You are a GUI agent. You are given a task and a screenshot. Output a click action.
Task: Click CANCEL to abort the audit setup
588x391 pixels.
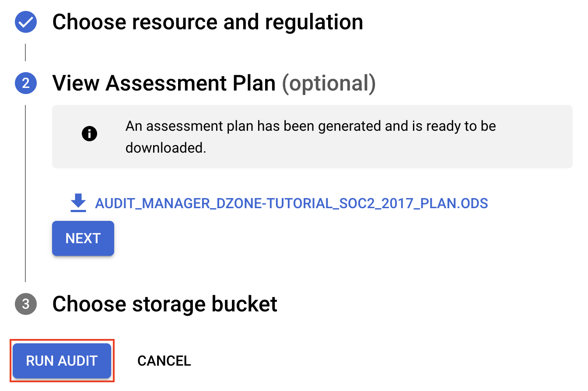click(164, 360)
